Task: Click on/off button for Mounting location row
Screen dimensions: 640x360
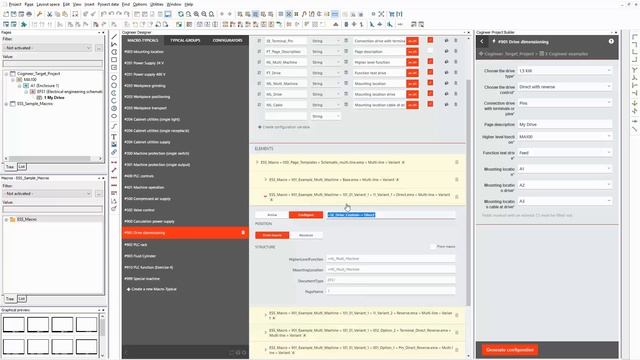Action: point(412,84)
